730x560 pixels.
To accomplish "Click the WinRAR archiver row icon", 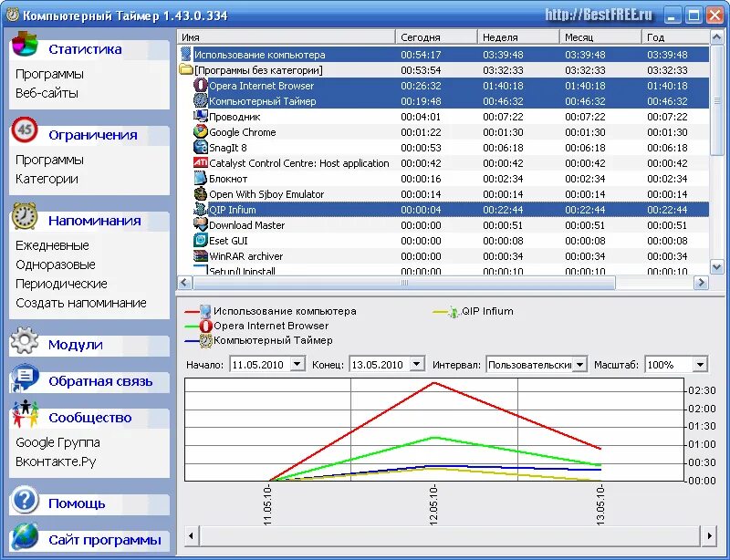I will [200, 255].
